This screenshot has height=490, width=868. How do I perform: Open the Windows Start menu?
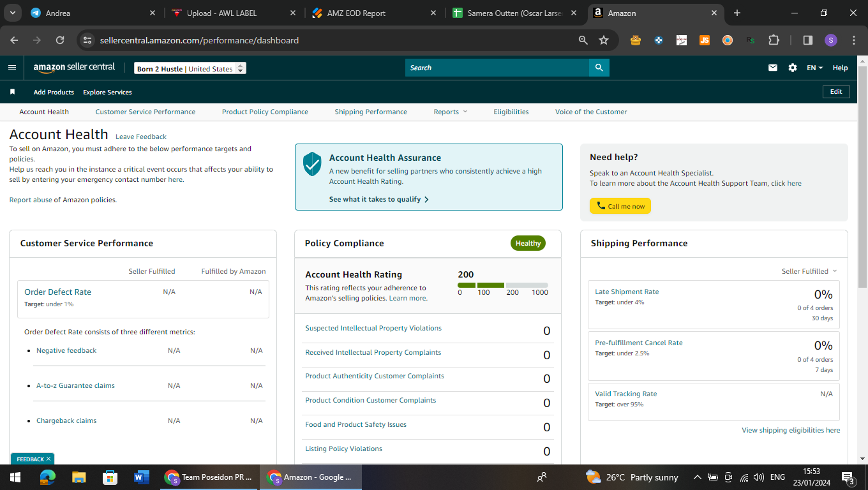(x=15, y=477)
